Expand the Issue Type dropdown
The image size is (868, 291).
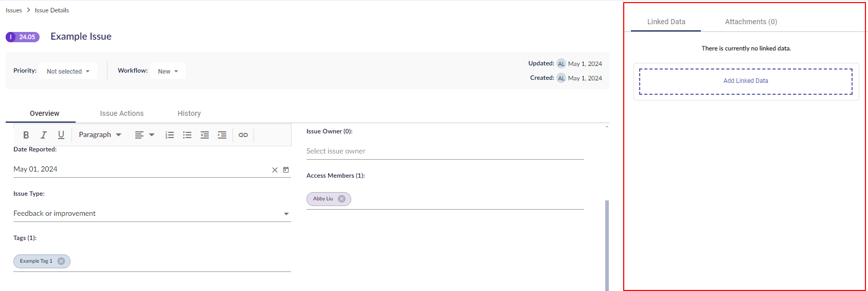[286, 214]
